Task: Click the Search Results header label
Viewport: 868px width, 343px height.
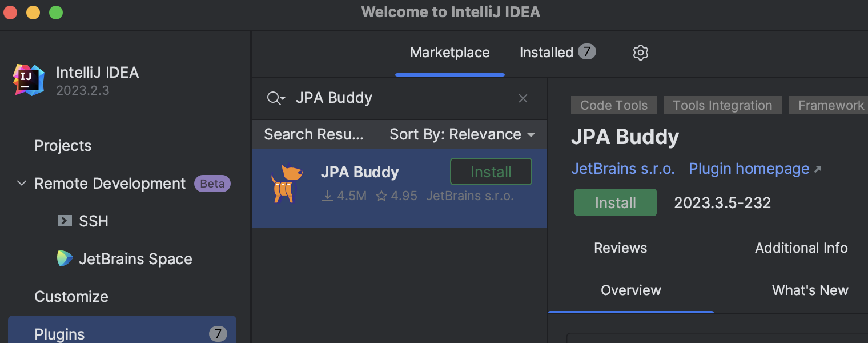Action: [x=314, y=134]
